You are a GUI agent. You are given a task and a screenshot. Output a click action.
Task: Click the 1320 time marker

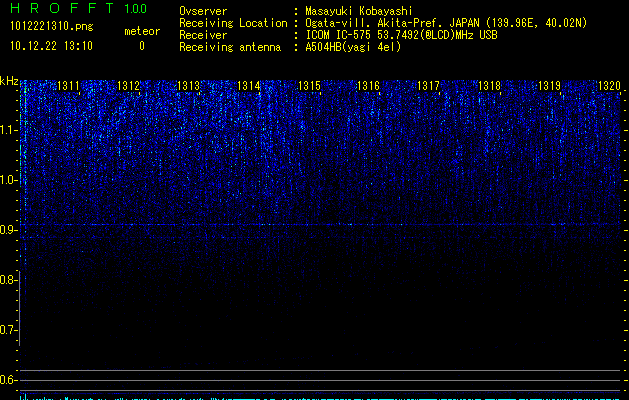click(609, 86)
